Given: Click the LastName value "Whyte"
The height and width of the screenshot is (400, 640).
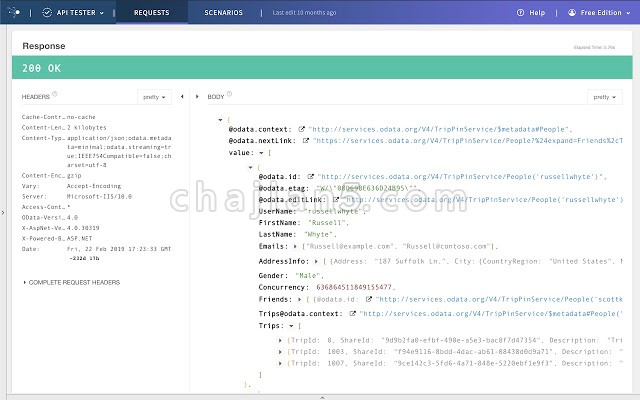Looking at the screenshot, I should point(320,235).
